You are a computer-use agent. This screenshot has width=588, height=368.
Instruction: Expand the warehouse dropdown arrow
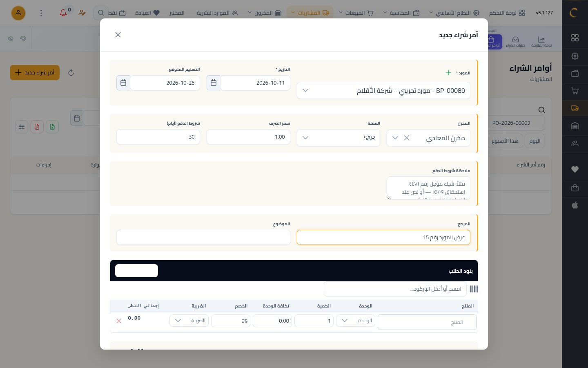(x=395, y=138)
